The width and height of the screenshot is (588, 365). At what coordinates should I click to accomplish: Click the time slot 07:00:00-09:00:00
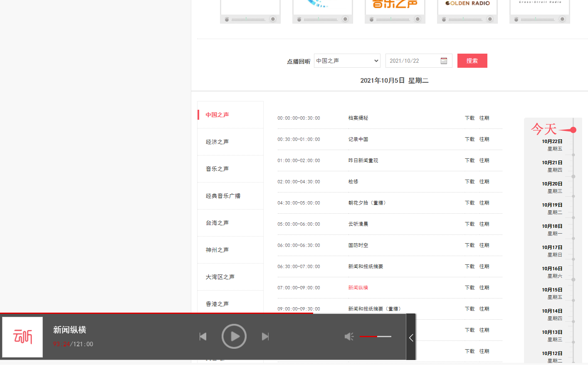(299, 288)
